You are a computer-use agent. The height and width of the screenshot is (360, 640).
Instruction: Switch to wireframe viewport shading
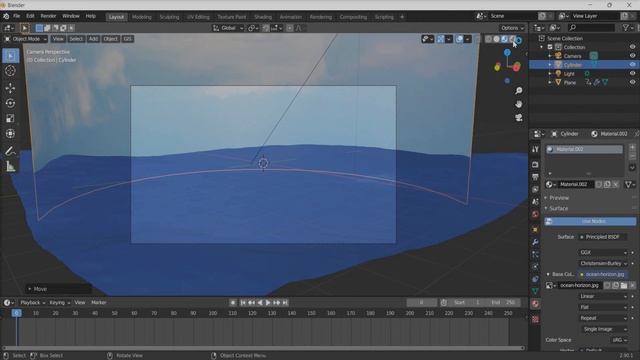click(489, 39)
